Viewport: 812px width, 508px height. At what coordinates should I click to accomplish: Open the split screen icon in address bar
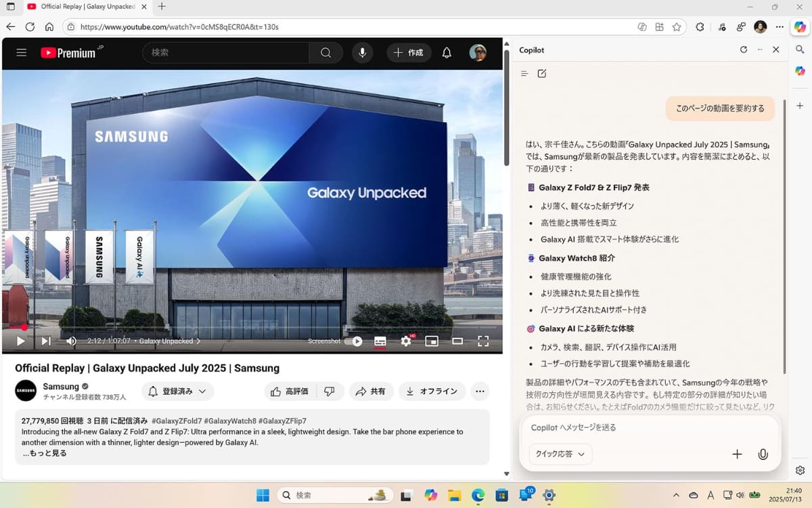click(660, 27)
